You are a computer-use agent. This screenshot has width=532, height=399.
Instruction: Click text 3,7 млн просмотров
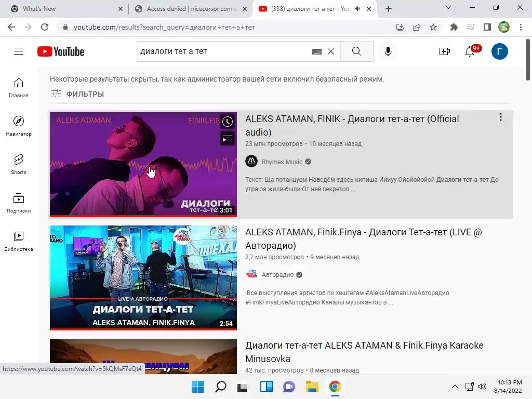pyautogui.click(x=274, y=257)
